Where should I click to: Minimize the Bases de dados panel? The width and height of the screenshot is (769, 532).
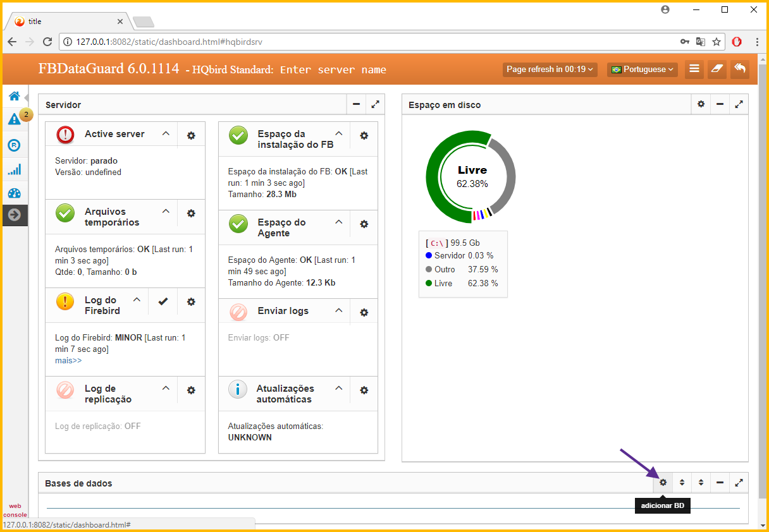[720, 483]
